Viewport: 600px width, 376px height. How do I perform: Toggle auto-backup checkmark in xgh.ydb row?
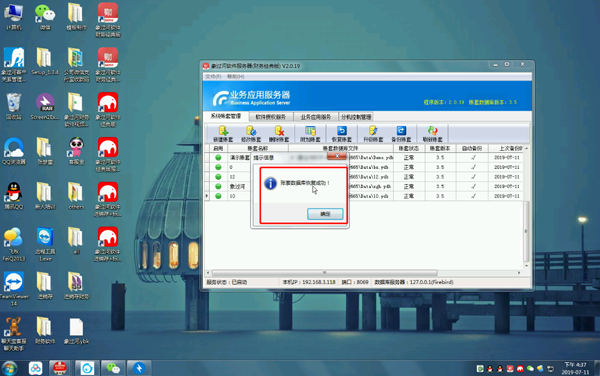(473, 186)
